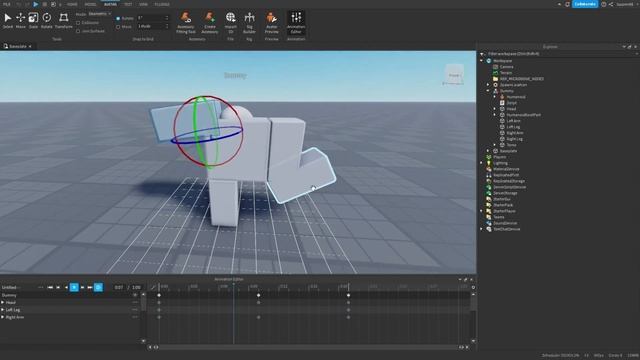Expand the Head track in Animation Editor
Image resolution: width=640 pixels, height=360 pixels.
pyautogui.click(x=3, y=302)
